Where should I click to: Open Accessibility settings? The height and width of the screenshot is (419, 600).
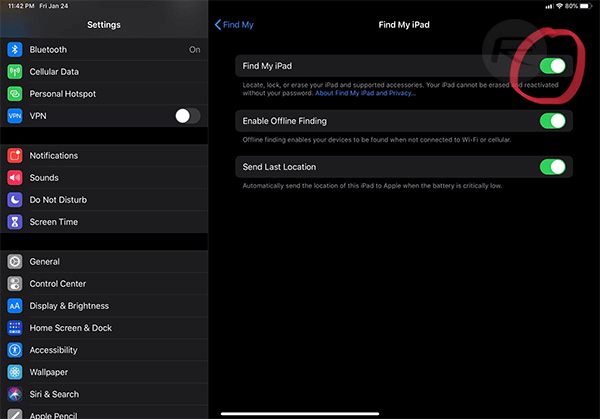click(x=104, y=350)
